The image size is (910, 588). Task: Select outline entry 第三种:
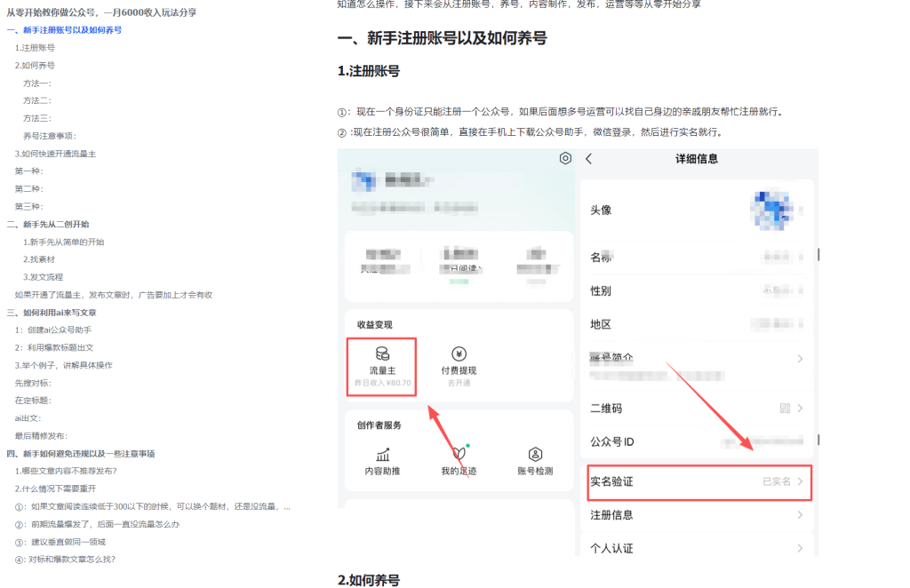coord(29,206)
